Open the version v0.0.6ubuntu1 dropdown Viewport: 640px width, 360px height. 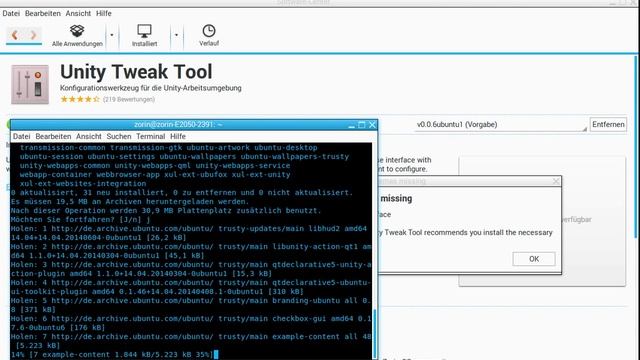click(x=501, y=125)
